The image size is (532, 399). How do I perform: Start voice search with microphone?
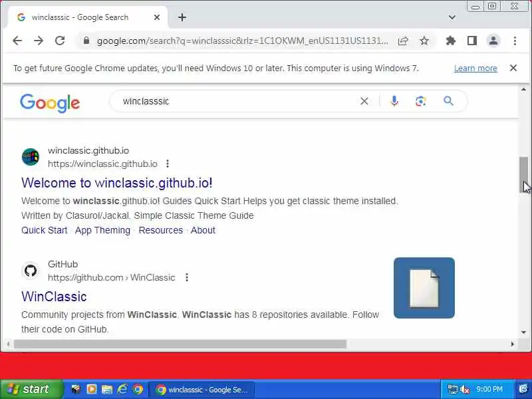point(394,101)
